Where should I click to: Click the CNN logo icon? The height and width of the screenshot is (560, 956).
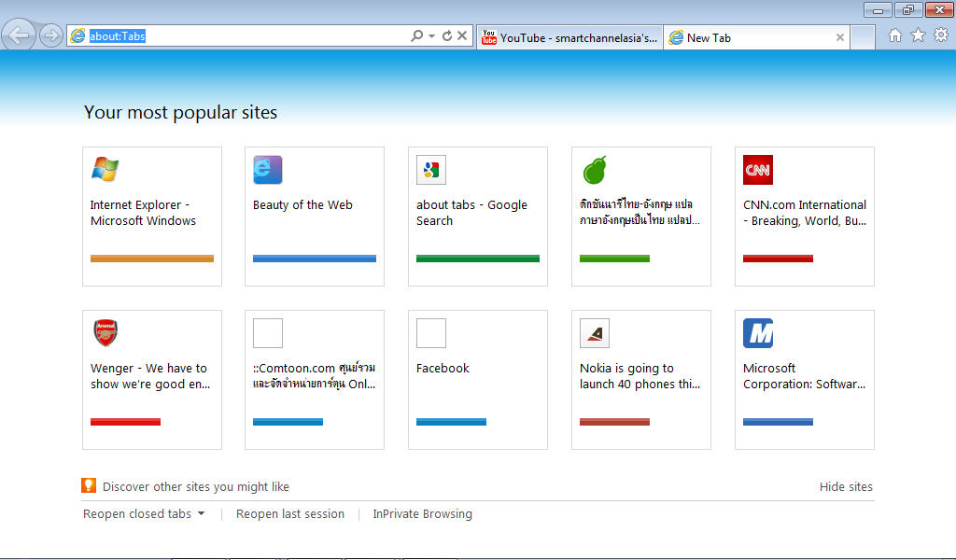(758, 170)
